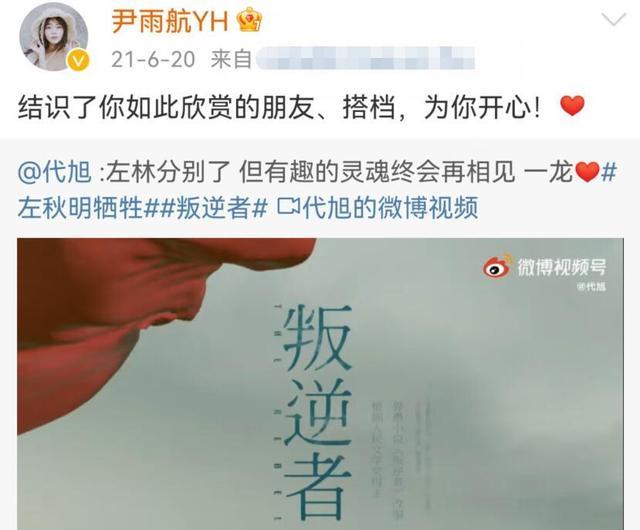Open the post options dropdown arrow
640x530 pixels.
point(614,19)
